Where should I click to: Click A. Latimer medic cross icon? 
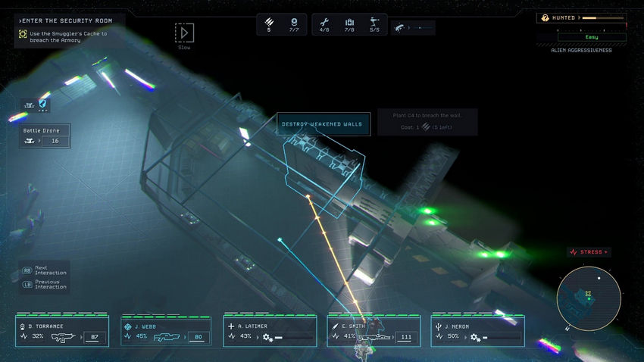pos(231,326)
